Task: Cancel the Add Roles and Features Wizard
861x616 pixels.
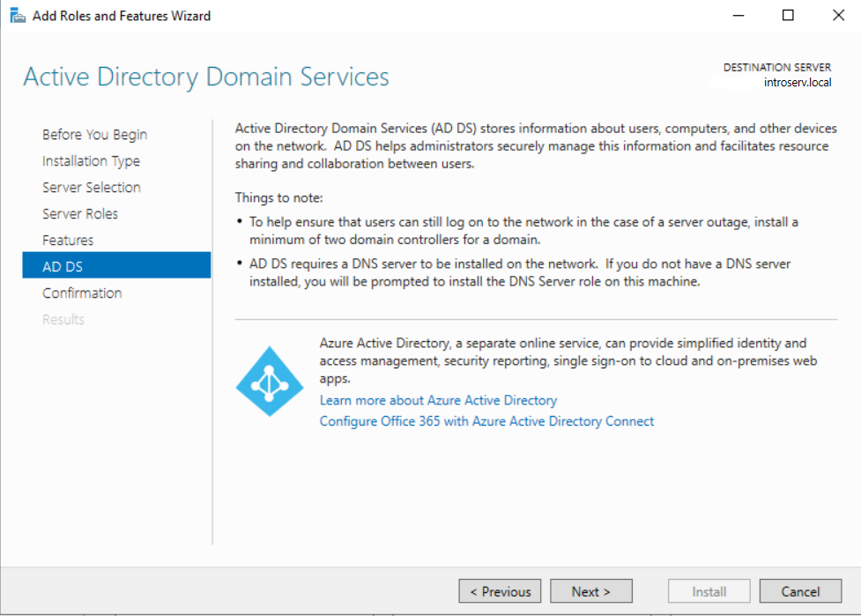Action: [x=800, y=590]
